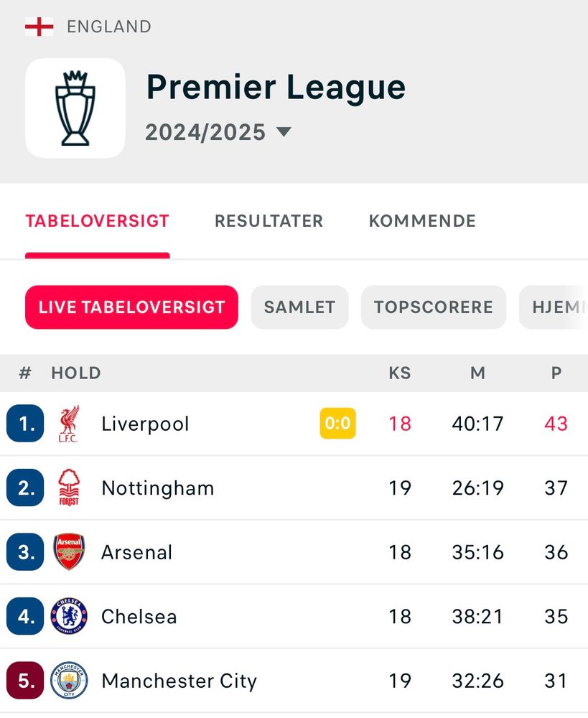Select the Samlet table filter

pos(299,307)
